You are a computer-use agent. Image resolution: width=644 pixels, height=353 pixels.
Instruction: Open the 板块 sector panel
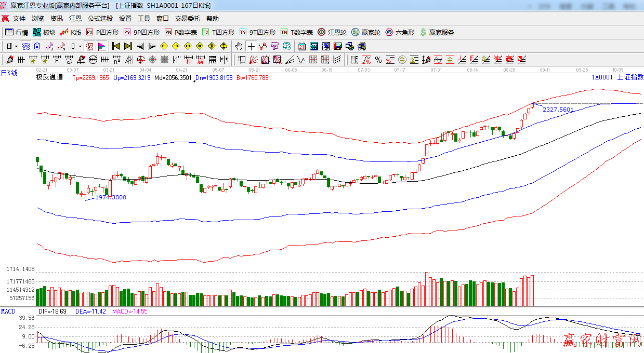pyautogui.click(x=44, y=32)
